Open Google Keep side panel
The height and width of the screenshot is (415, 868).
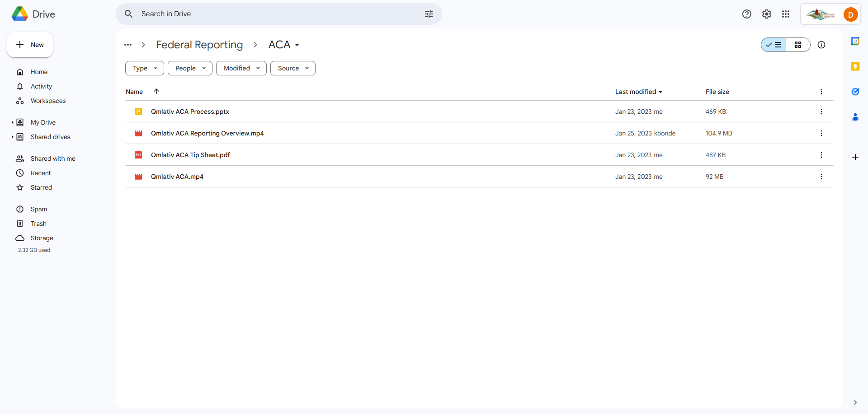855,66
